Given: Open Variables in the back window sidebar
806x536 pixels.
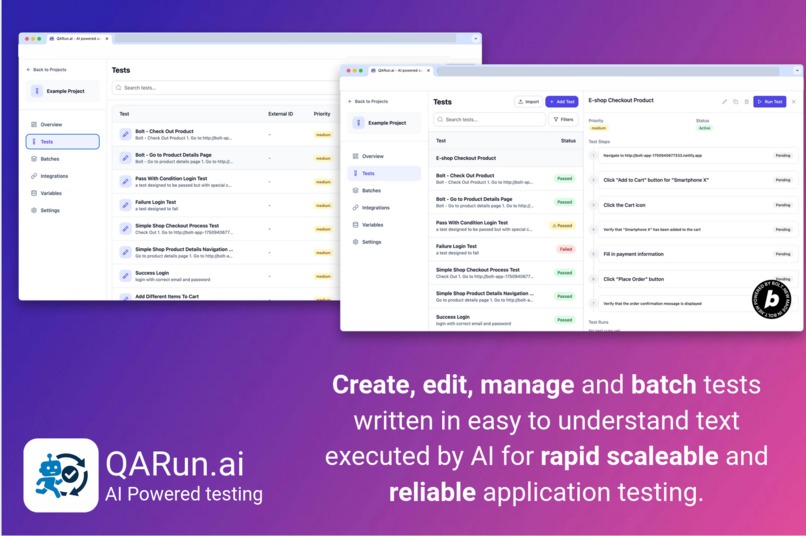Looking at the screenshot, I should click(x=62, y=193).
